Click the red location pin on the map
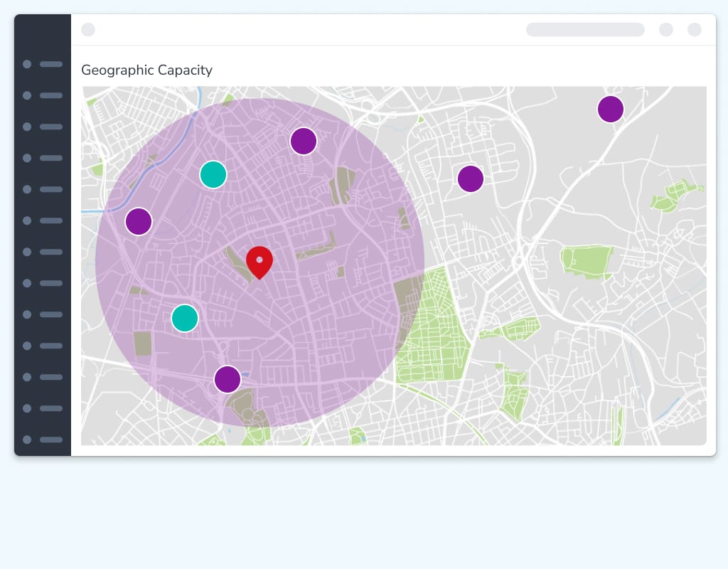The width and height of the screenshot is (728, 569). [x=259, y=261]
